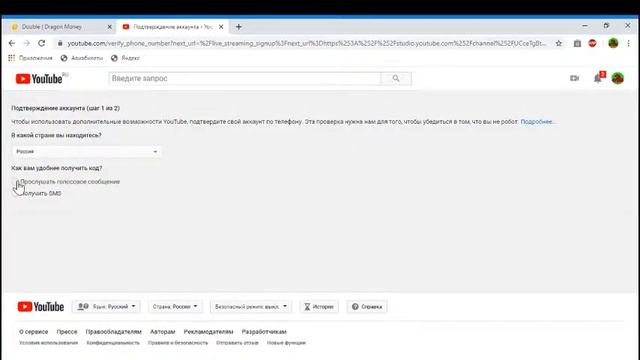Close the Подтверждение аккаунта tab
This screenshot has width=640, height=360.
pyautogui.click(x=221, y=27)
